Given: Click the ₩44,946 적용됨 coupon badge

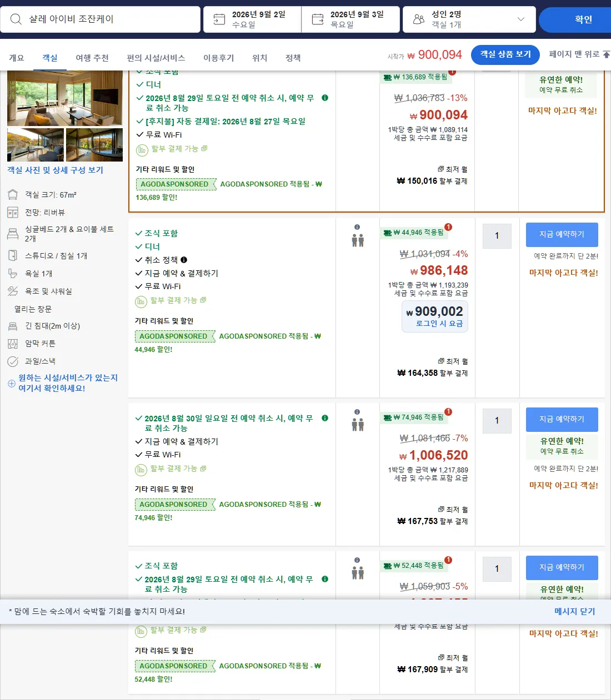Looking at the screenshot, I should [x=414, y=233].
